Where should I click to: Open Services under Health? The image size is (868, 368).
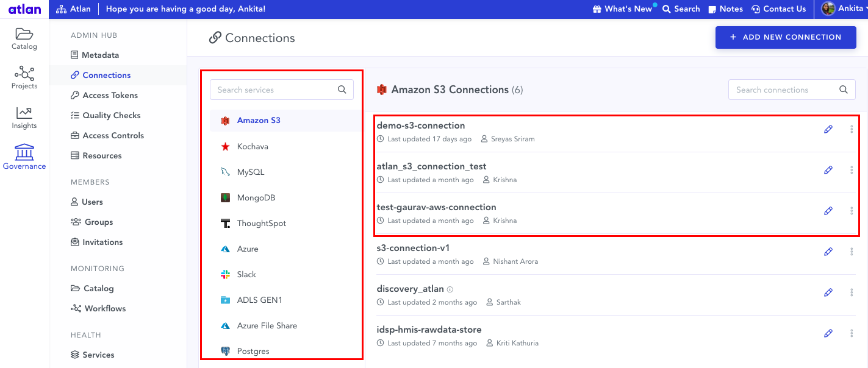coord(93,355)
